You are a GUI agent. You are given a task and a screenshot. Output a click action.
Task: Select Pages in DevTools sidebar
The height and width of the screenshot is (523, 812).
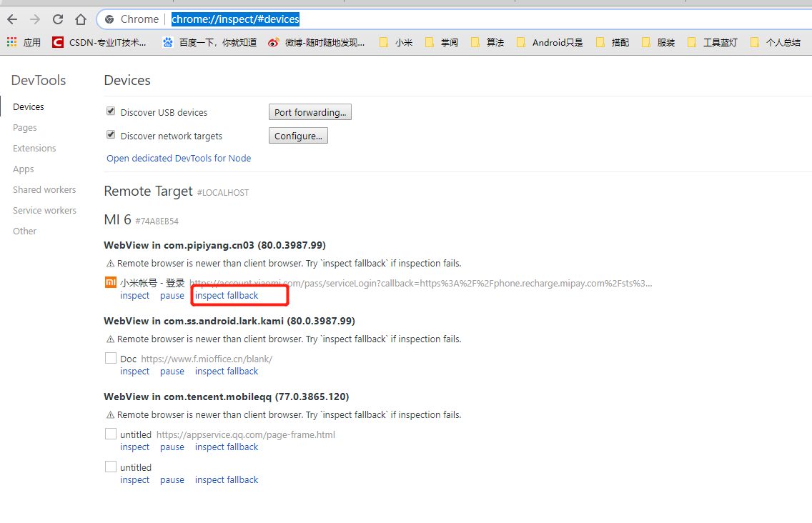(25, 127)
